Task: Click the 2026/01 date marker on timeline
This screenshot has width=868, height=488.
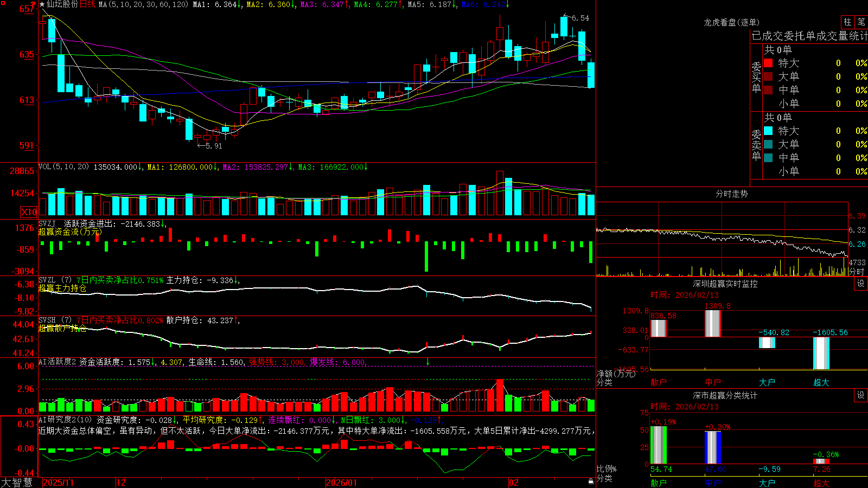Action: [341, 483]
